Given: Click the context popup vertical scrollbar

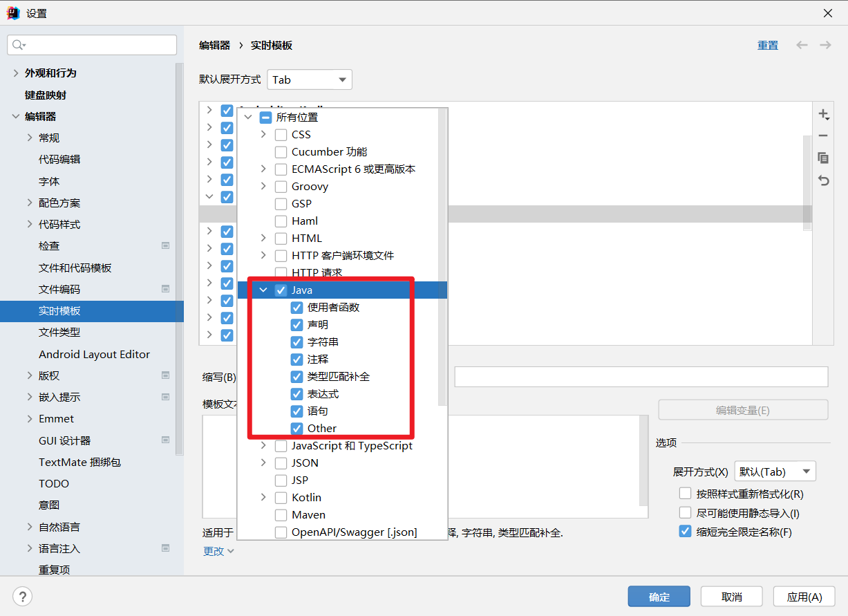Looking at the screenshot, I should 442,257.
